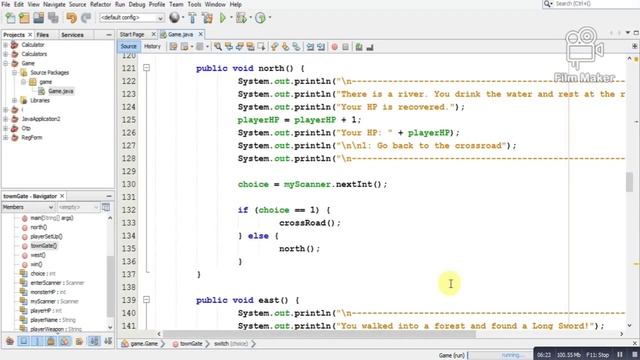The height and width of the screenshot is (360, 640).
Task: Click the Uncomment code icon
Action: [x=370, y=47]
